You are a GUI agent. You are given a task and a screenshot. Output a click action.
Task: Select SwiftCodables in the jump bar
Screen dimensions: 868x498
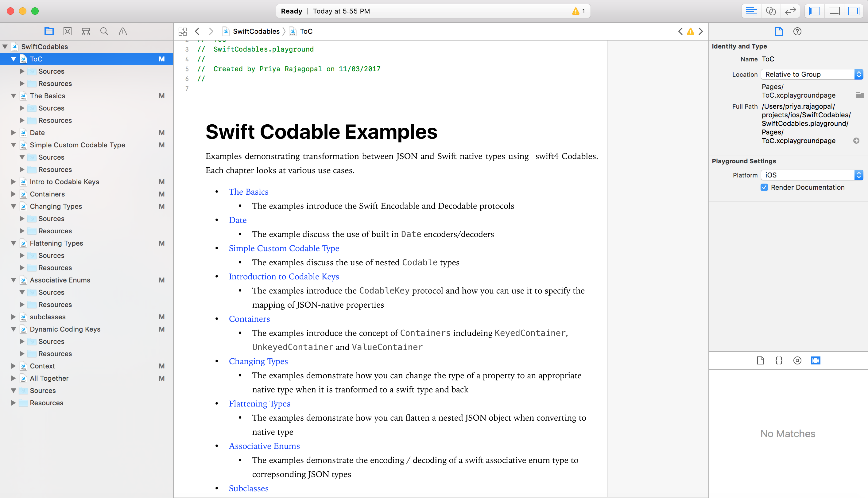251,31
